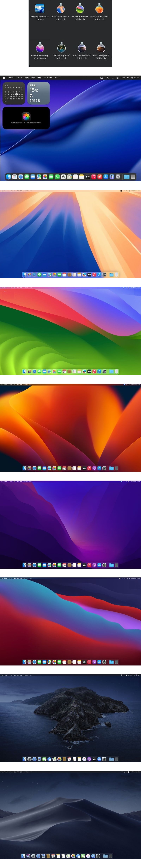This screenshot has width=141, height=868.
Task: Open 編集 menu on the Tahoe widget desktop
Action: pos(27,77)
